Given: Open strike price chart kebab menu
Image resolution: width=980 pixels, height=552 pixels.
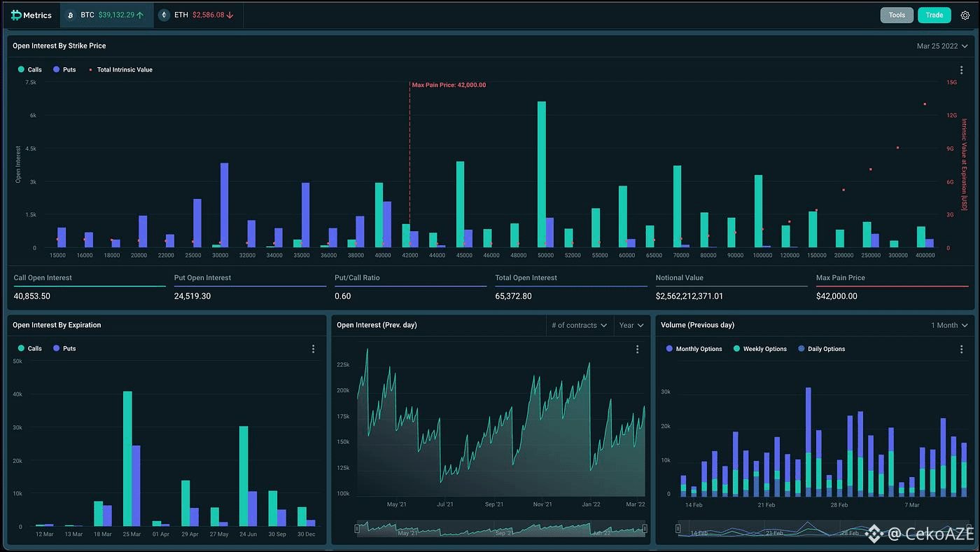Looking at the screenshot, I should coord(961,70).
